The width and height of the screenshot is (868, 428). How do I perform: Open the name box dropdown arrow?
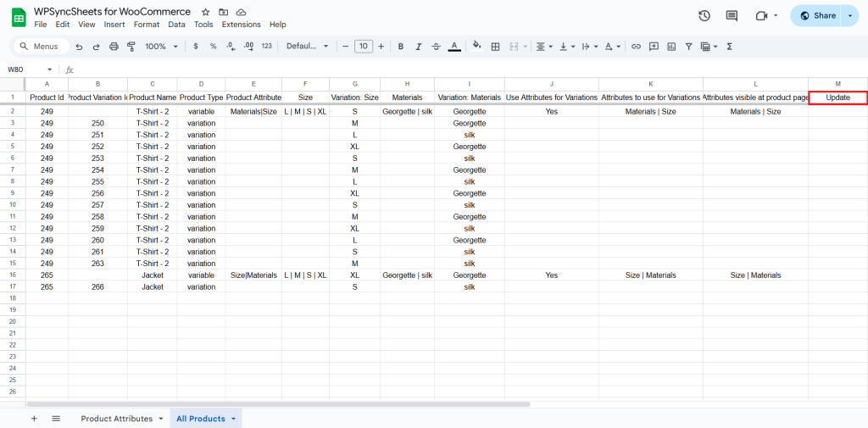[49, 69]
